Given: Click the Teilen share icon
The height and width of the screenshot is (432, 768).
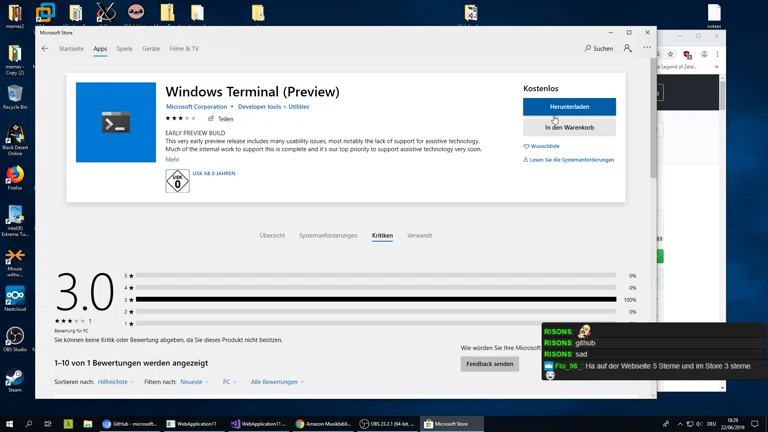Looking at the screenshot, I should [x=211, y=119].
